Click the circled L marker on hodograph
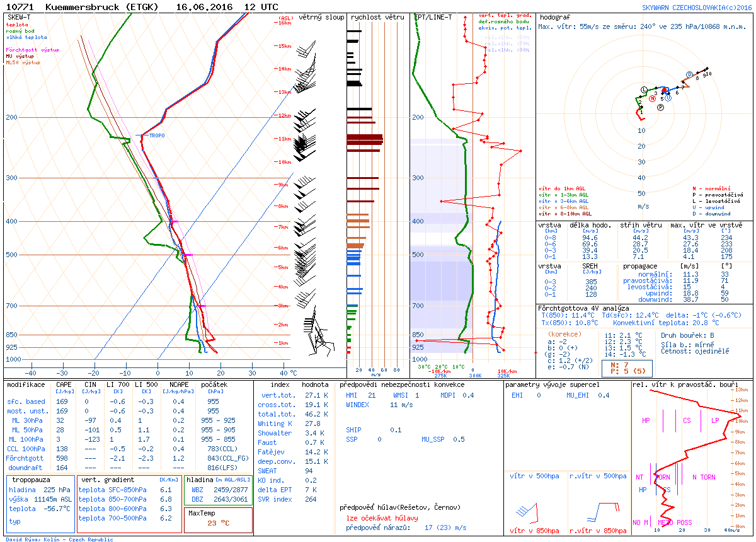756x542 pixels. pos(644,89)
